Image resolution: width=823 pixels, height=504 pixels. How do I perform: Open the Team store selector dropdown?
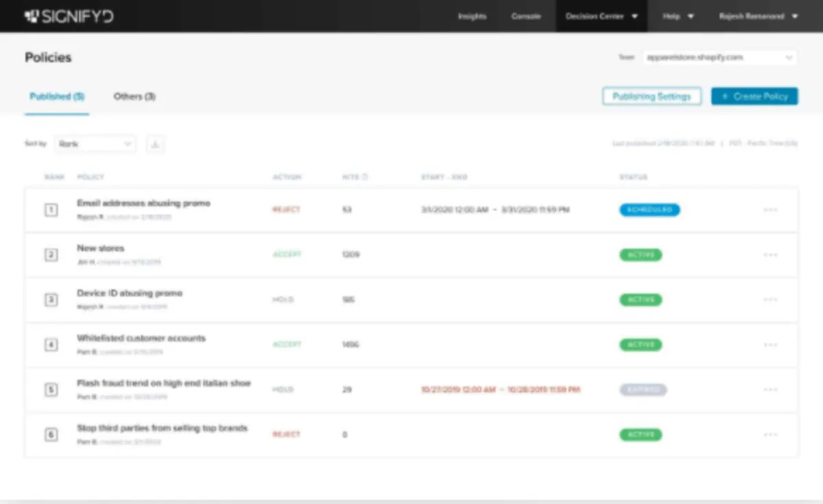[x=719, y=58]
